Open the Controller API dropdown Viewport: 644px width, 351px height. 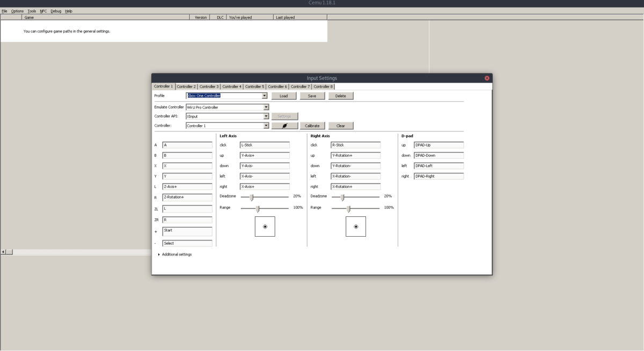click(266, 116)
